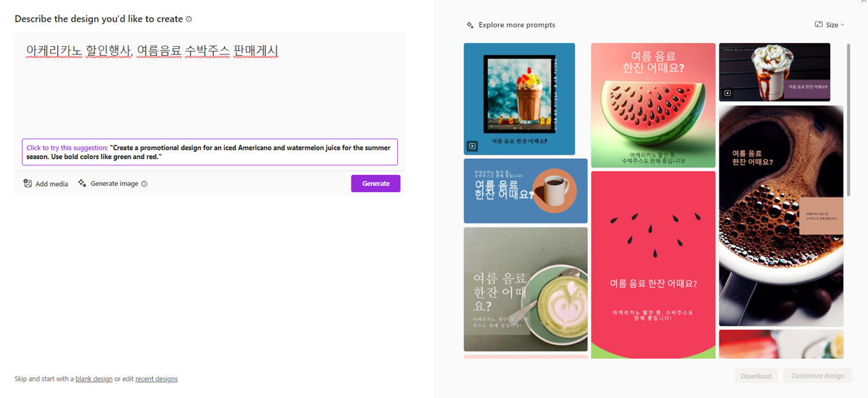This screenshot has width=868, height=398.
Task: Select the partially visible red design at gallery bottom right
Action: pyautogui.click(x=781, y=344)
